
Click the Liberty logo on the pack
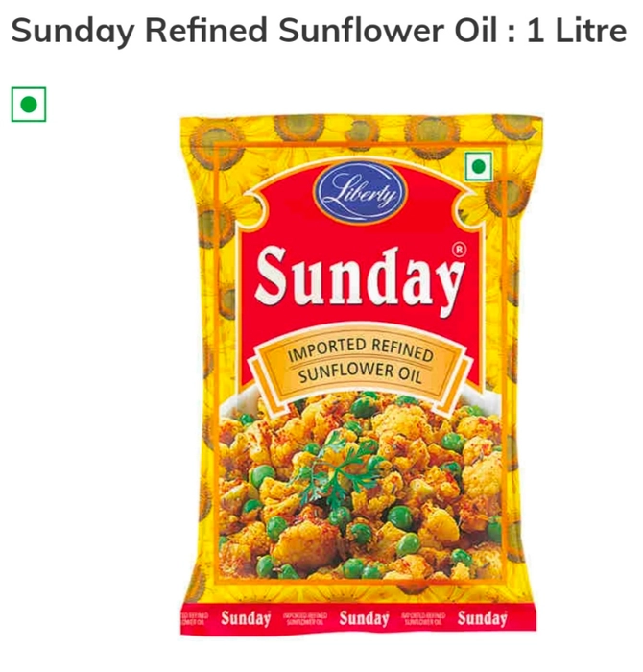pyautogui.click(x=360, y=193)
